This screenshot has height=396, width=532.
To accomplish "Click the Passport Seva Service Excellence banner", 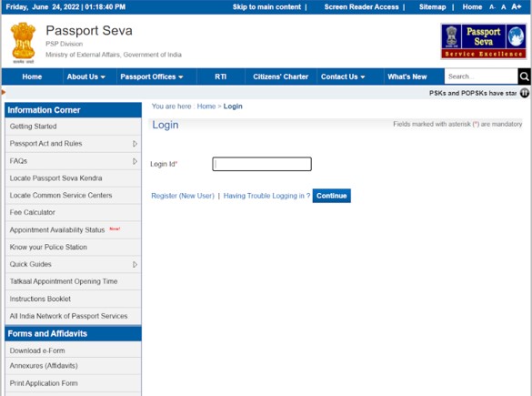I will point(484,42).
